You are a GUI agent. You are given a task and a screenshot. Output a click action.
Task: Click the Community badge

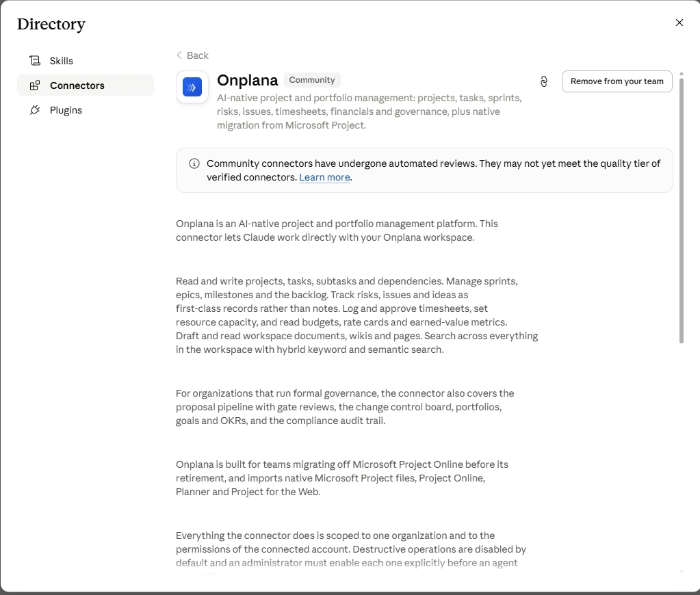coord(312,80)
